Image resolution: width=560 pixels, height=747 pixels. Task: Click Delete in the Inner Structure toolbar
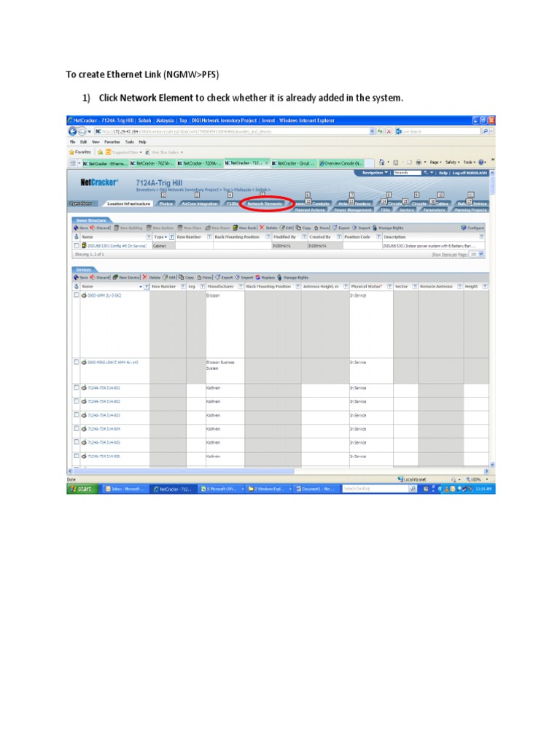click(x=268, y=228)
